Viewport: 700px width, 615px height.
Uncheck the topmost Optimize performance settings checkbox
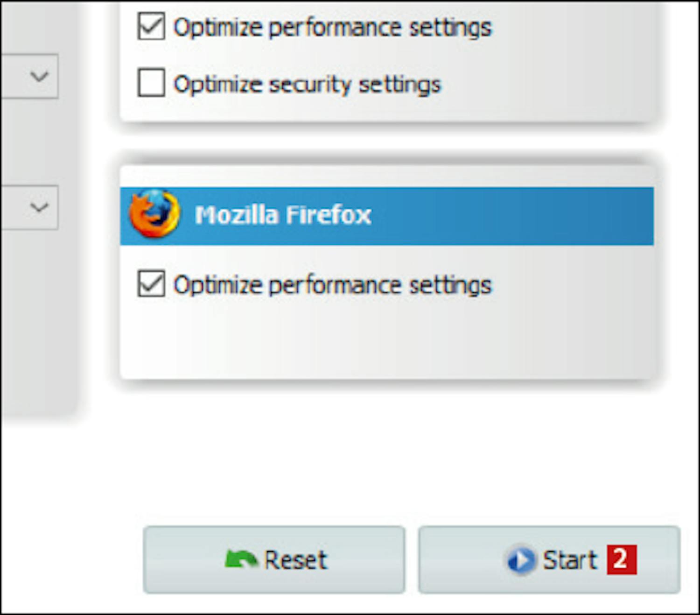coord(151,26)
